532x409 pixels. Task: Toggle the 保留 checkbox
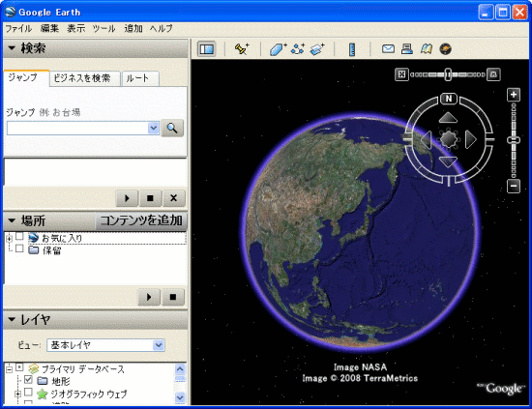click(x=19, y=248)
